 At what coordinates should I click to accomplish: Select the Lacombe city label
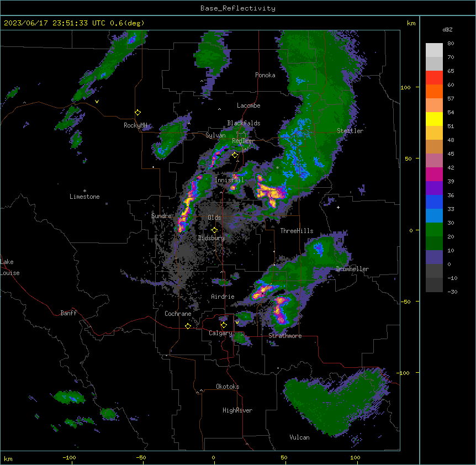248,105
